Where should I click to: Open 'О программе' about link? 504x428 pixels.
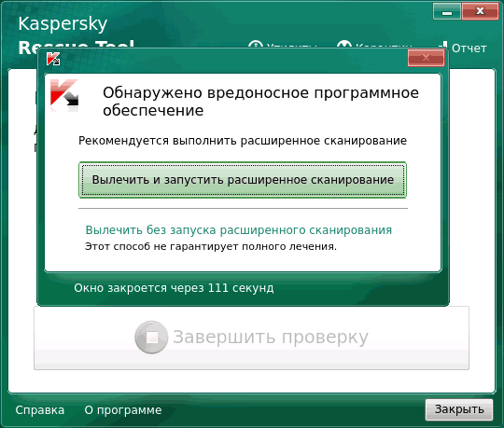(x=123, y=410)
